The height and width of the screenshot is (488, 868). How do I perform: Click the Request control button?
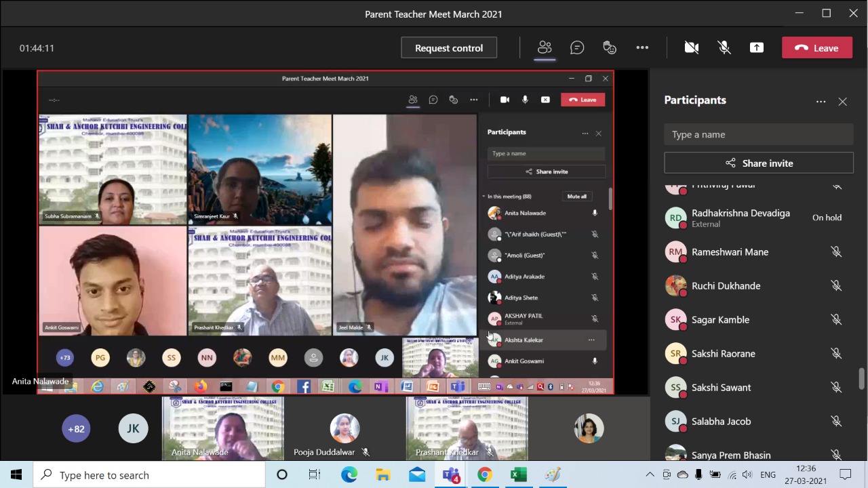pyautogui.click(x=448, y=47)
